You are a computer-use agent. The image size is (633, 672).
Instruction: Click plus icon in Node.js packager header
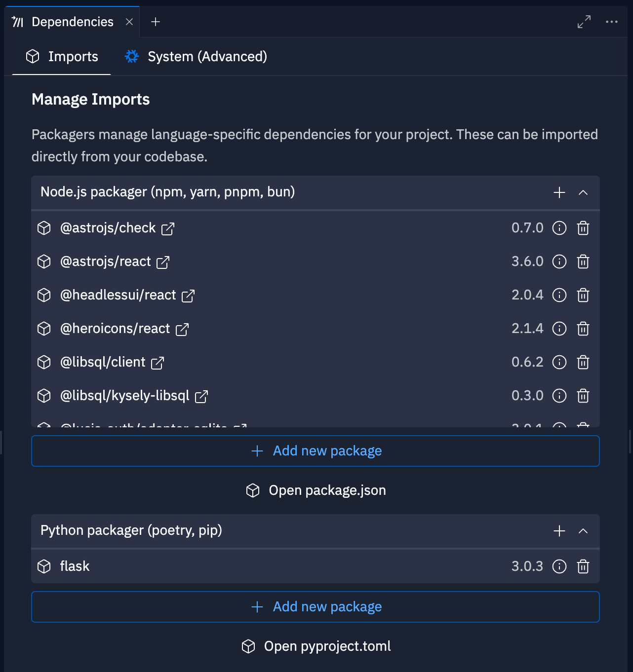point(559,192)
